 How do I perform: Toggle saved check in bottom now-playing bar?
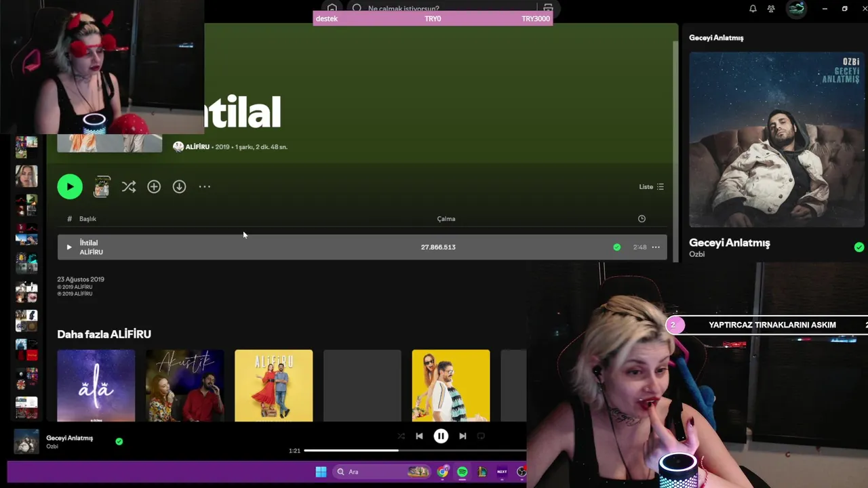[119, 441]
